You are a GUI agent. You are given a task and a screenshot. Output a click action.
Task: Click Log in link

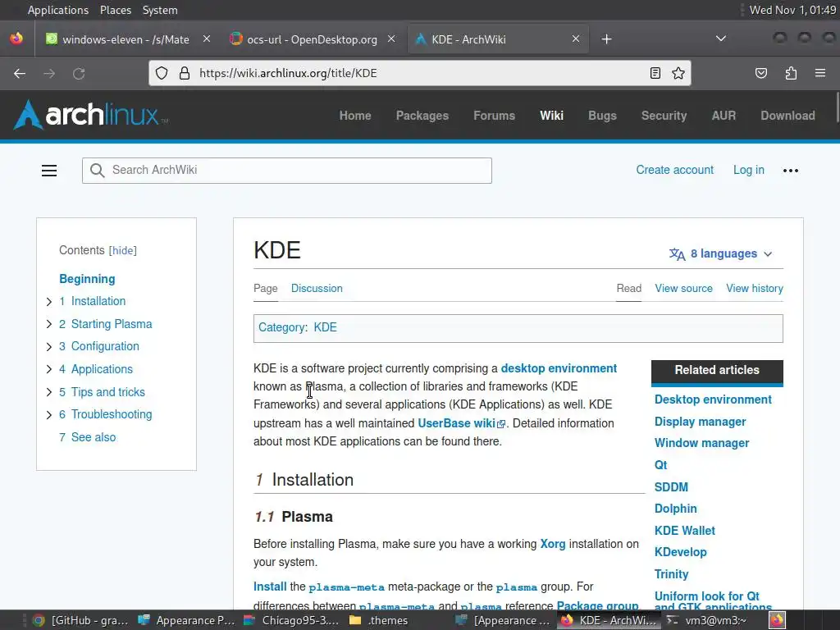(x=748, y=170)
